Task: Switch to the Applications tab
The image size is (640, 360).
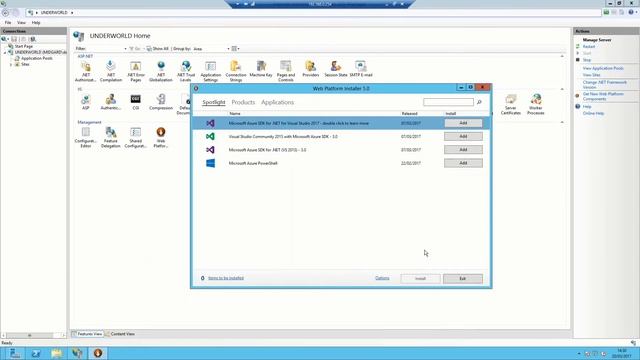Action: coord(278,102)
